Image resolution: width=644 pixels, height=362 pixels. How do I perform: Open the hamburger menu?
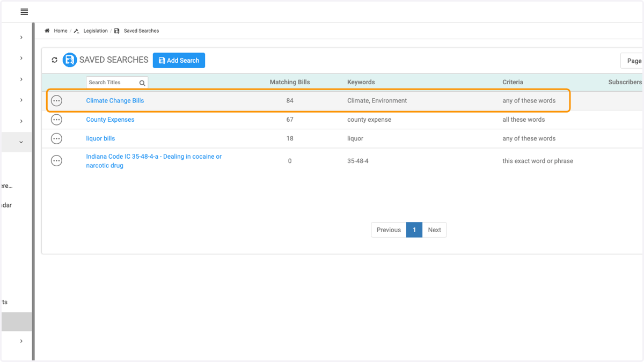pyautogui.click(x=24, y=12)
